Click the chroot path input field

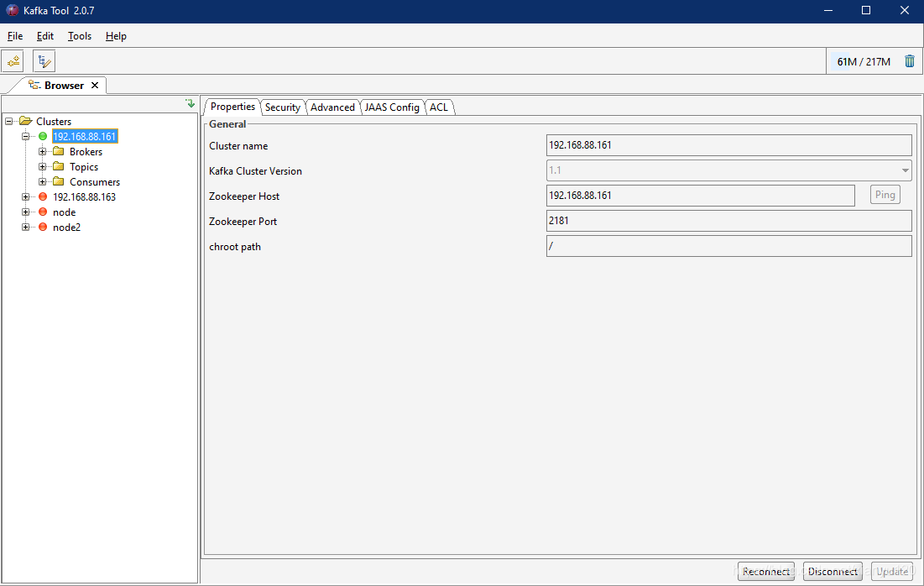729,246
